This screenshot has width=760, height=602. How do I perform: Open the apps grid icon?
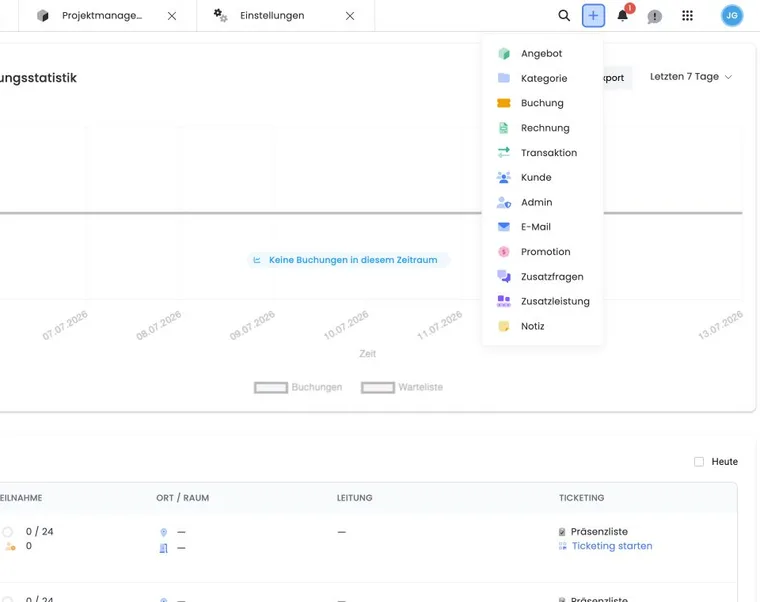click(x=687, y=16)
